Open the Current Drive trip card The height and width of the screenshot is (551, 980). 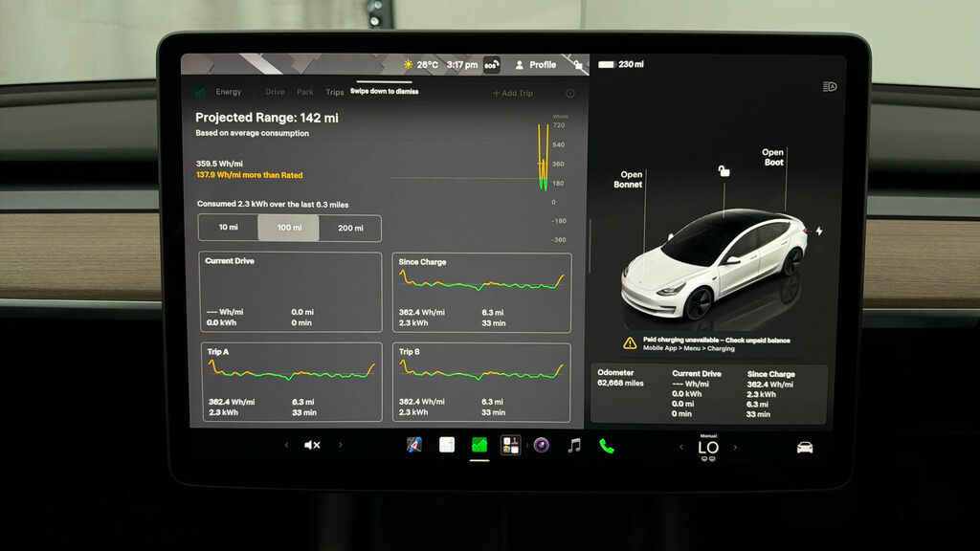pyautogui.click(x=291, y=292)
